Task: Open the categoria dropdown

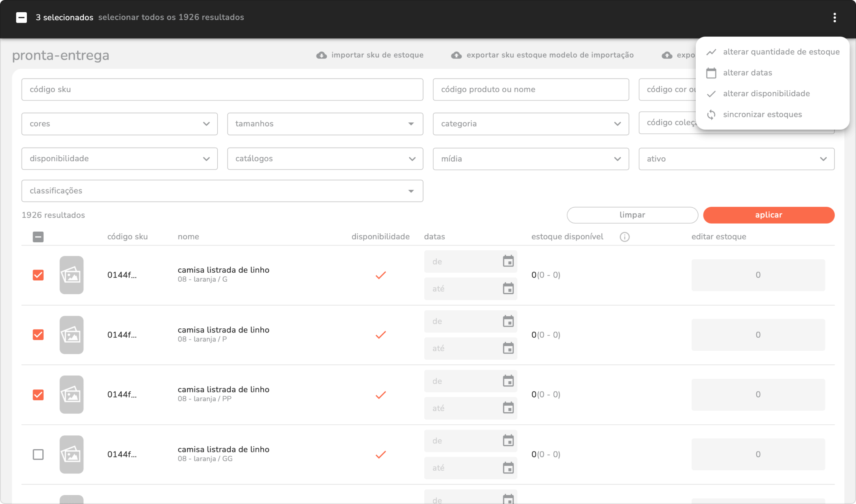Action: pyautogui.click(x=531, y=124)
